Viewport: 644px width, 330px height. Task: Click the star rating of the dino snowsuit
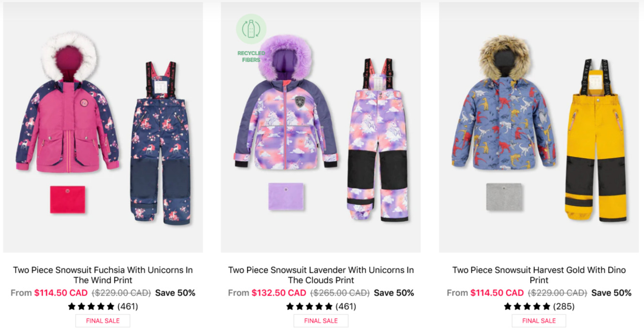pyautogui.click(x=527, y=307)
